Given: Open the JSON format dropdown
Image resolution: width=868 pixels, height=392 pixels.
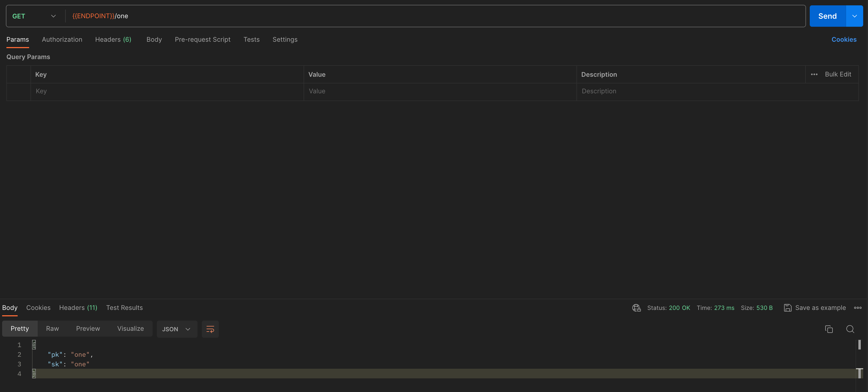Looking at the screenshot, I should point(177,329).
